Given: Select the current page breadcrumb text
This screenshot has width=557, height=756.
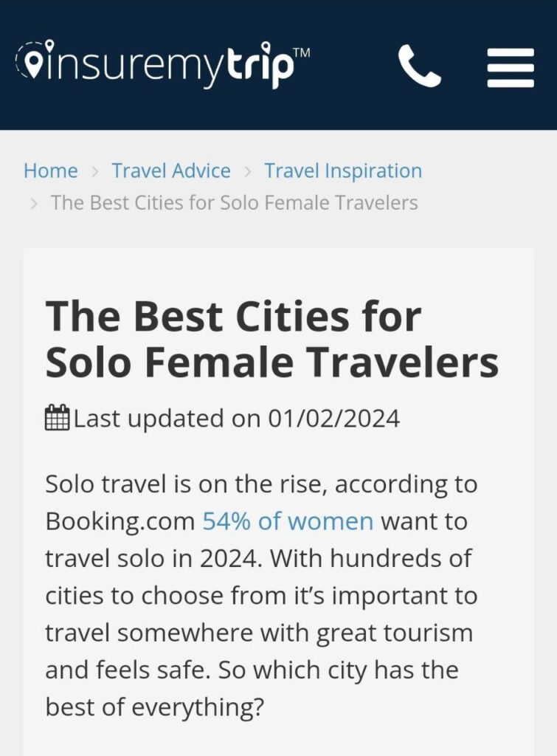Looking at the screenshot, I should tap(234, 203).
